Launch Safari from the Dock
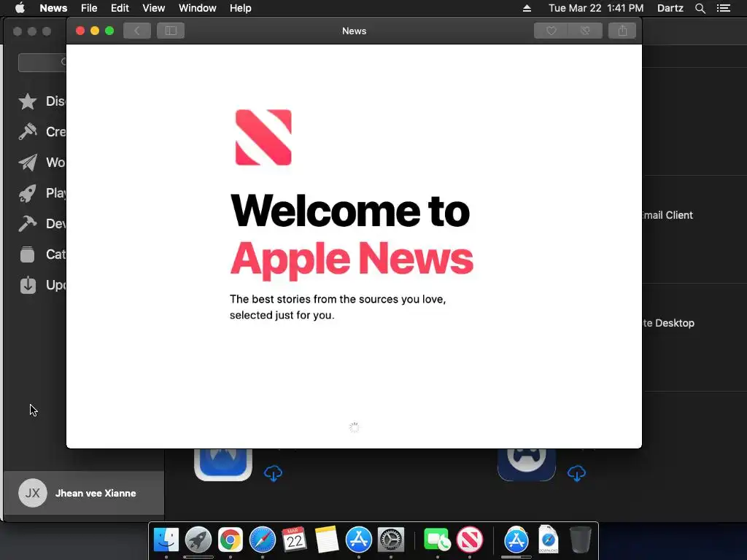The width and height of the screenshot is (747, 560). (263, 540)
